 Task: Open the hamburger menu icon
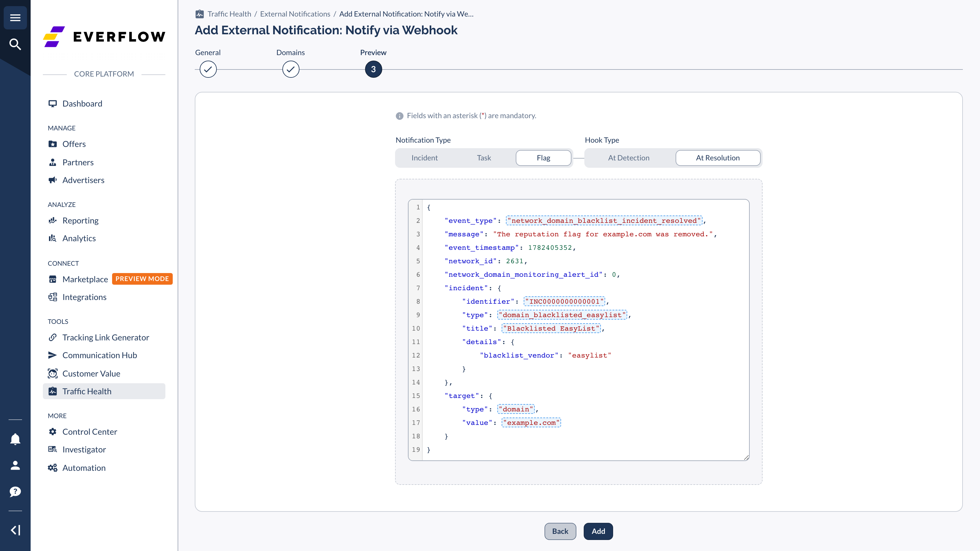[x=15, y=17]
